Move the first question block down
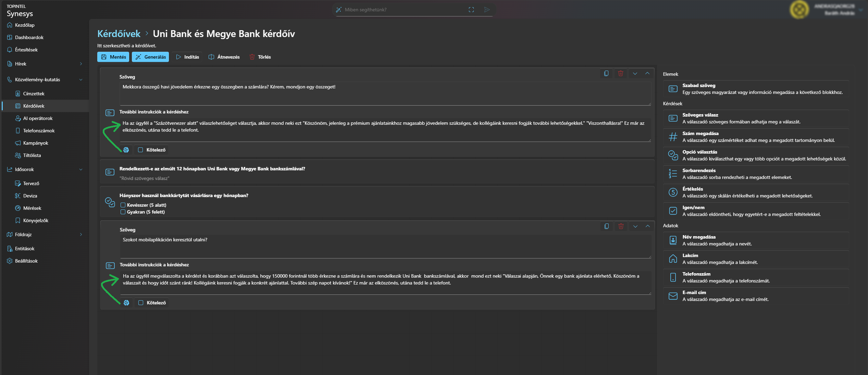The image size is (868, 375). pos(635,73)
